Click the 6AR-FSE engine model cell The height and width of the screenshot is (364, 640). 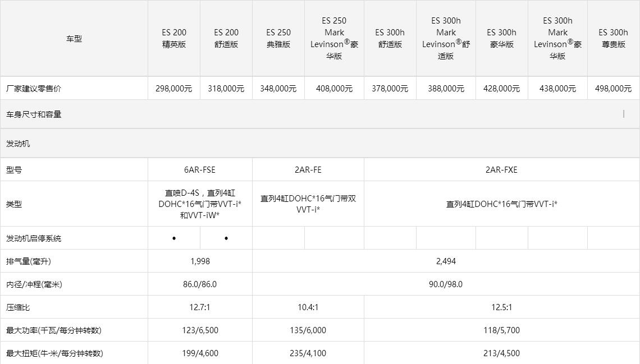coord(200,170)
